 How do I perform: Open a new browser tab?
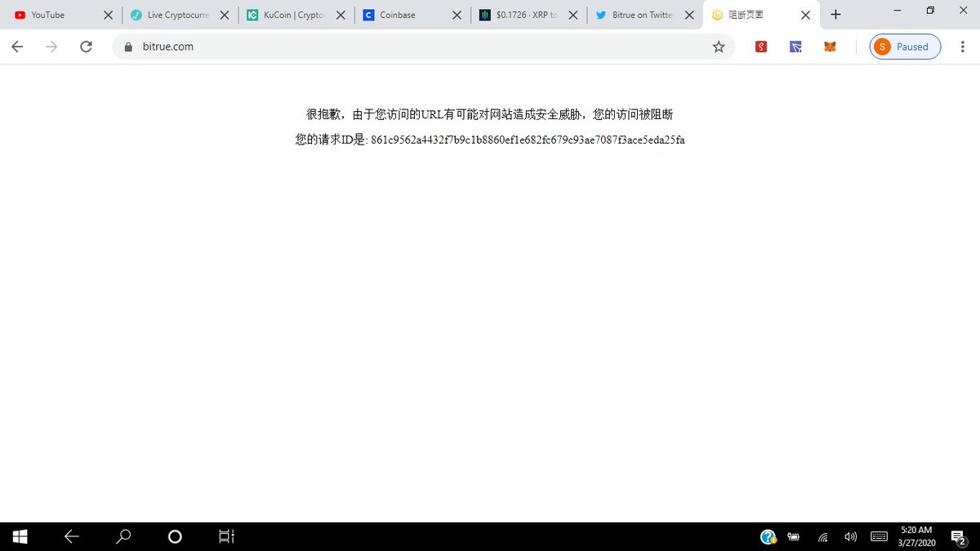pyautogui.click(x=835, y=15)
